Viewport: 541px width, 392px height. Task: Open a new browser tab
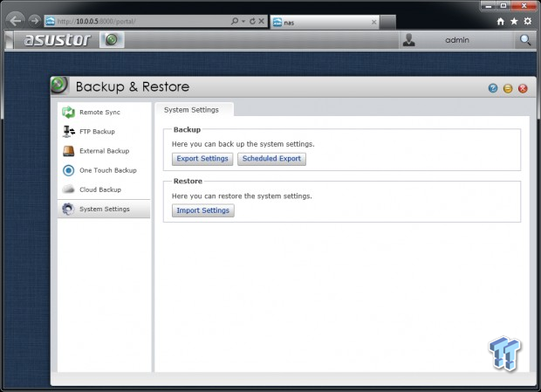pos(387,23)
